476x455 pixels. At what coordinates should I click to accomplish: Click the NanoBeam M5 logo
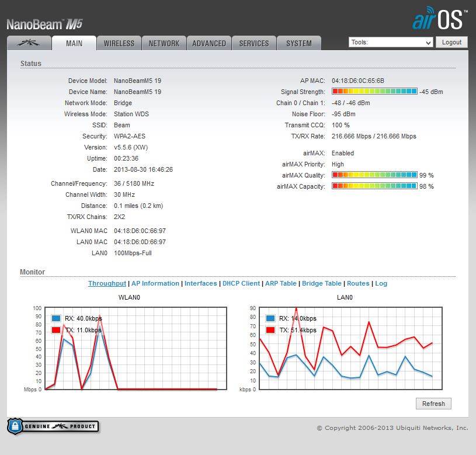coord(44,25)
